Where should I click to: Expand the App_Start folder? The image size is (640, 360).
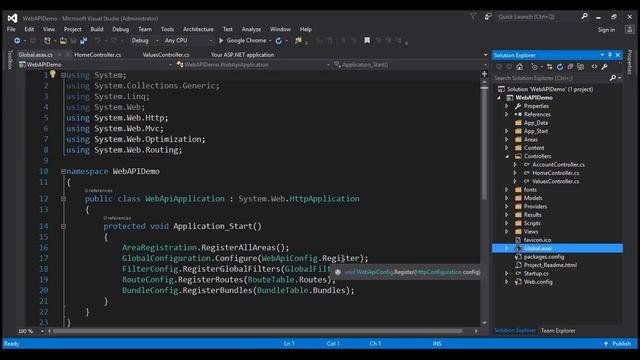507,131
